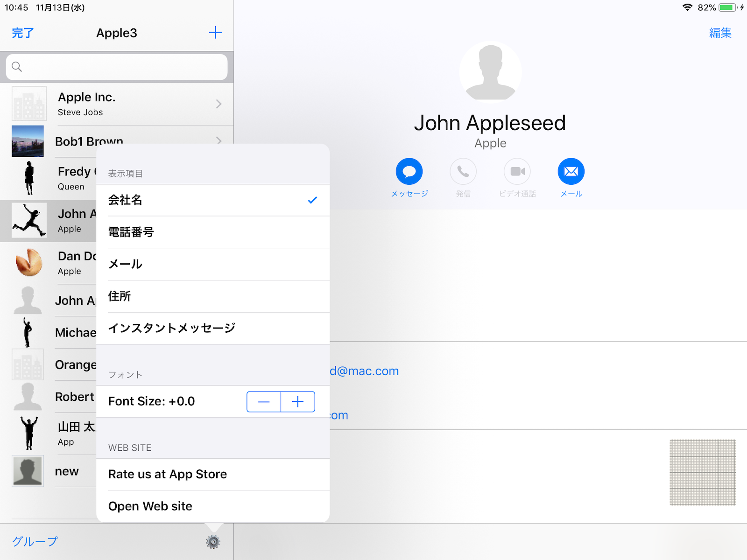Click the search magnifier icon
The image size is (747, 560).
[x=17, y=67]
